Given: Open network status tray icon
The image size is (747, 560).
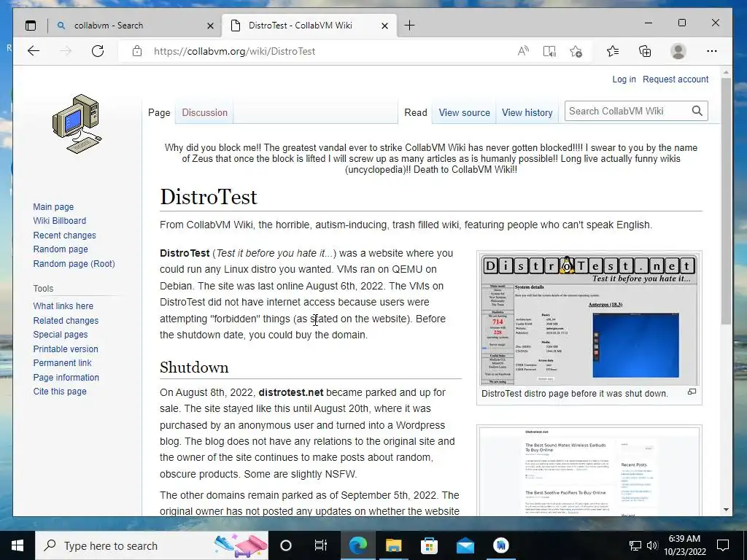Looking at the screenshot, I should coord(635,545).
